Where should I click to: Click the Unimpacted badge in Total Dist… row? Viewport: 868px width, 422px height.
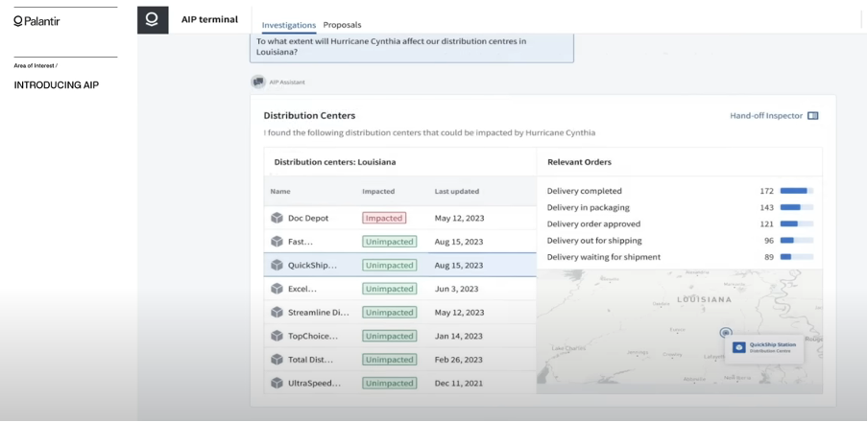(x=390, y=360)
